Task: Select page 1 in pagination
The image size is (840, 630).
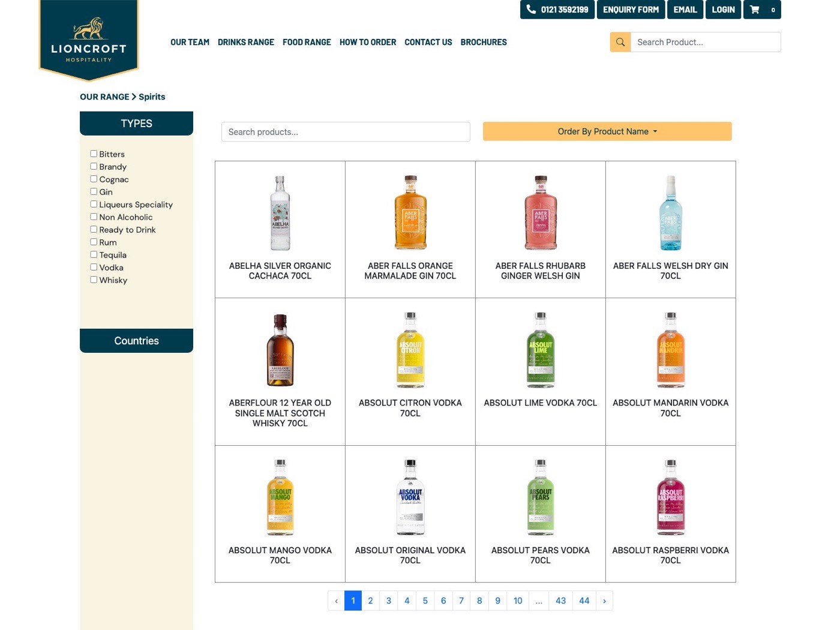Action: (x=353, y=601)
